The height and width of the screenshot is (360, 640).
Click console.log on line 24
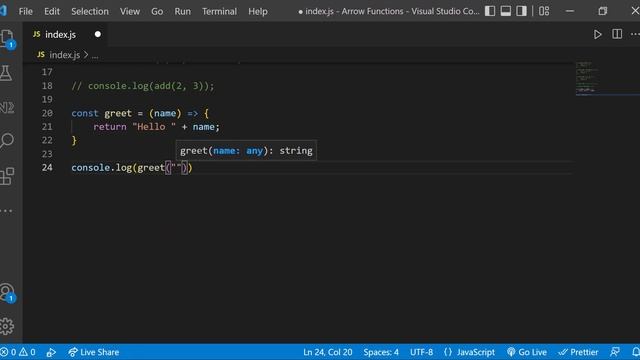102,167
